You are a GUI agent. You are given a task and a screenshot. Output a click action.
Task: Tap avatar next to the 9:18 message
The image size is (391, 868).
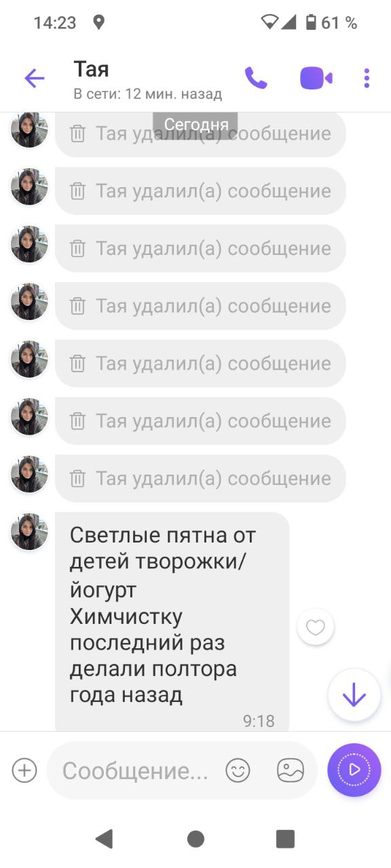[29, 532]
